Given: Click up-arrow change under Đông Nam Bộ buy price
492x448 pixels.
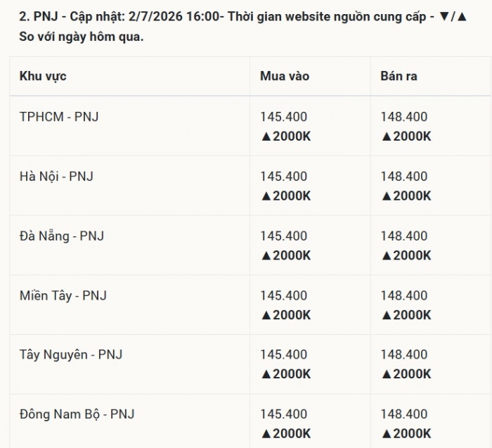Looking at the screenshot, I should (286, 434).
